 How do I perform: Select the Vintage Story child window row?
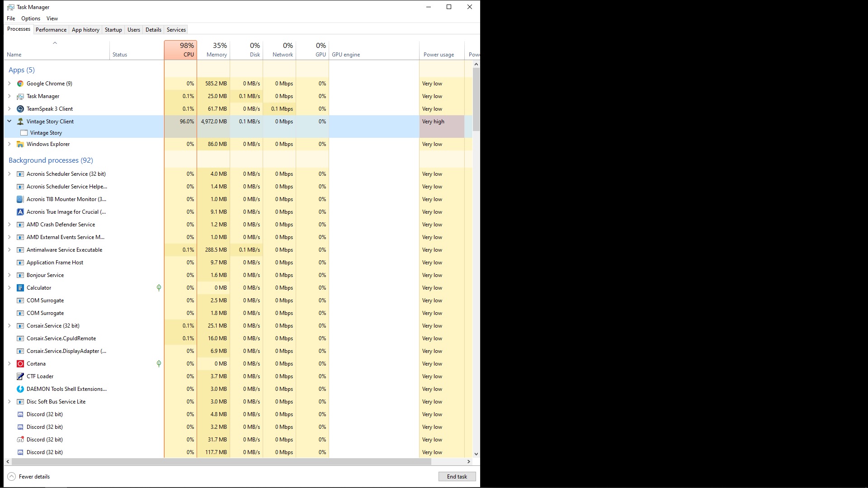tap(46, 133)
